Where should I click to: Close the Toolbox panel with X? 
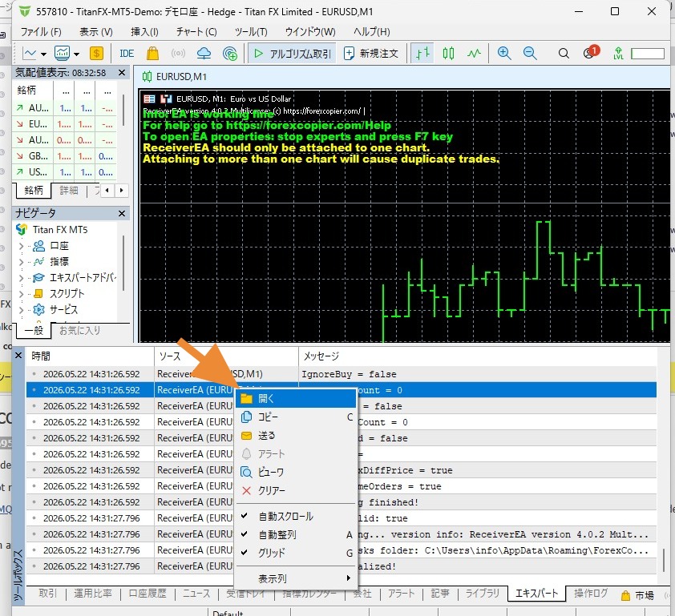coord(18,356)
